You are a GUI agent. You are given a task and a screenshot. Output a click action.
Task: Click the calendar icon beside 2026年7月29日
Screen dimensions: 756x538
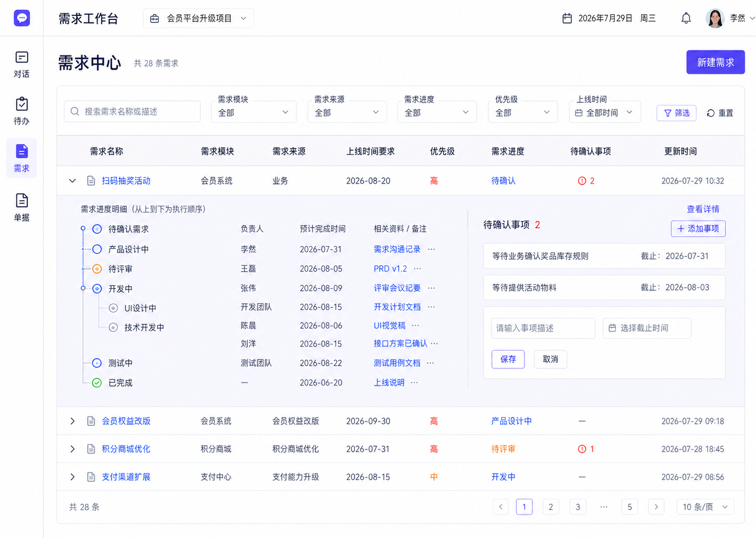click(567, 18)
